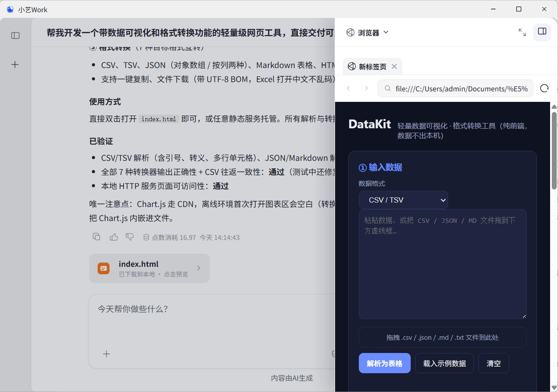Click the dashed file drop zone

pyautogui.click(x=443, y=338)
